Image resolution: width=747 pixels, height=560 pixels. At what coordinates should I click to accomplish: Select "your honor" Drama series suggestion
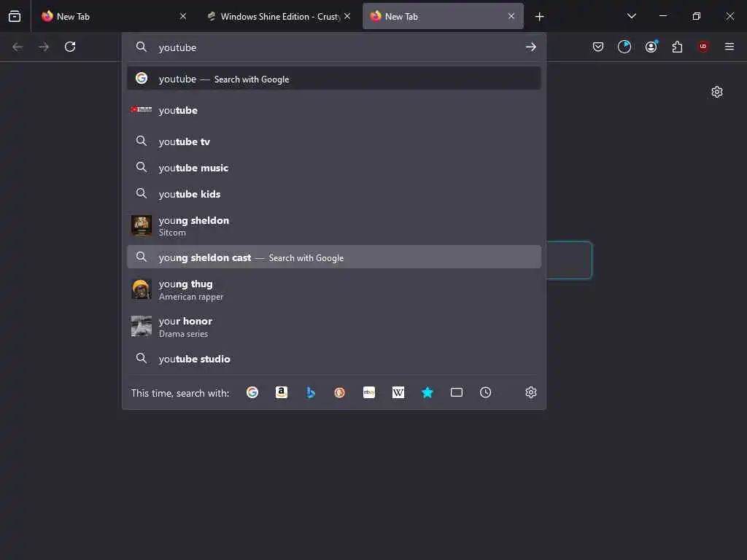click(x=333, y=327)
